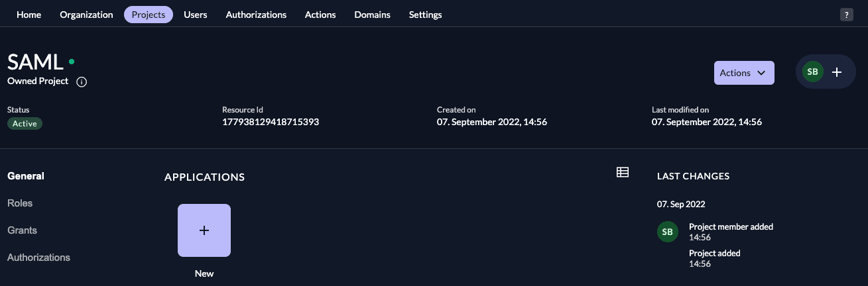
Task: Click the plus icon to add member
Action: (x=837, y=72)
